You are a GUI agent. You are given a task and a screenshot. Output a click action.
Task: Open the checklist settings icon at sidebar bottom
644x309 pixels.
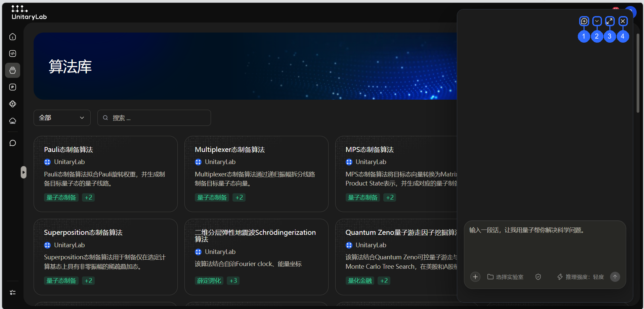(13, 293)
